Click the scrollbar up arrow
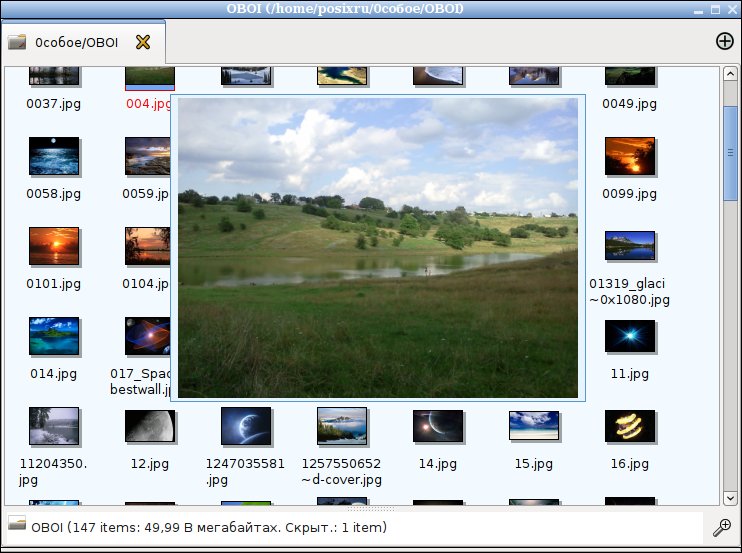 [730, 74]
